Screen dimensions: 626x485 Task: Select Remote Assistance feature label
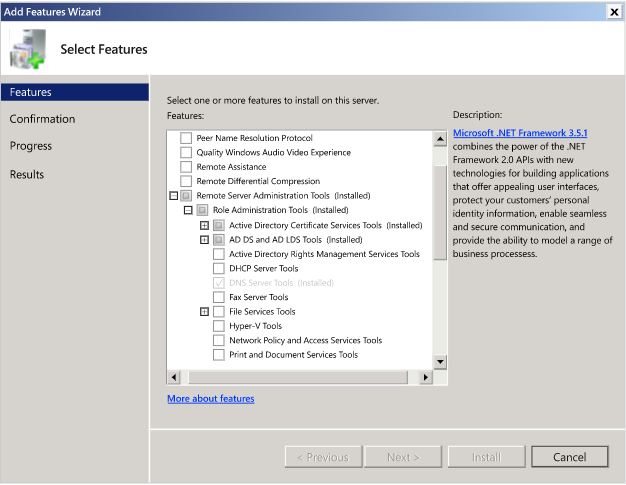point(231,167)
